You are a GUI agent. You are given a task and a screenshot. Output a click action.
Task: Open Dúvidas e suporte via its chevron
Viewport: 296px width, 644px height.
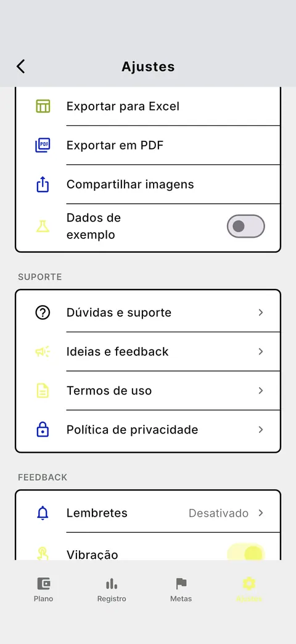click(261, 312)
